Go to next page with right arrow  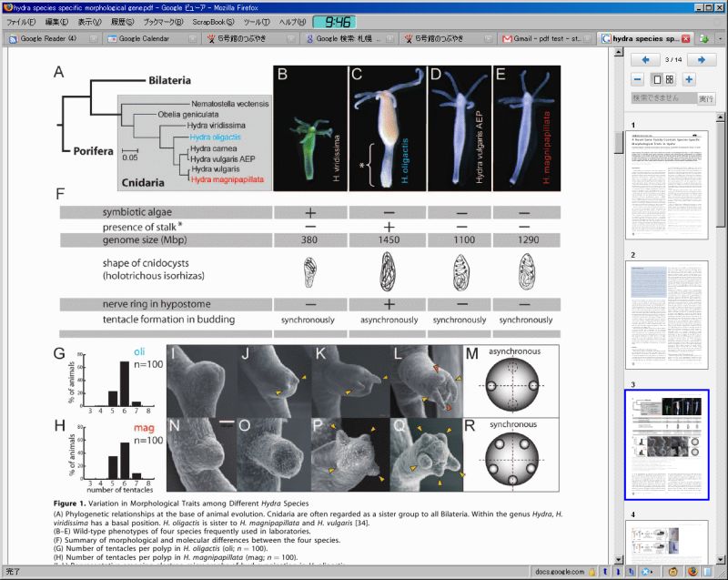coord(701,60)
